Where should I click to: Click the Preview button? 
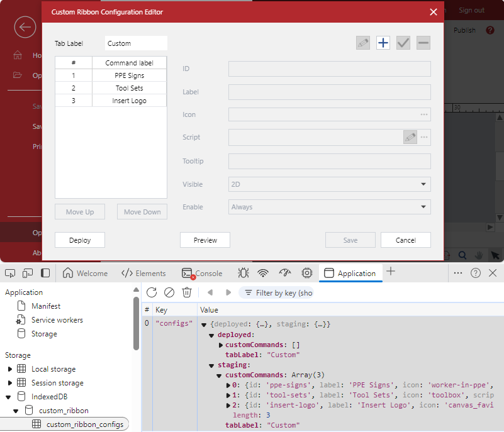point(205,240)
